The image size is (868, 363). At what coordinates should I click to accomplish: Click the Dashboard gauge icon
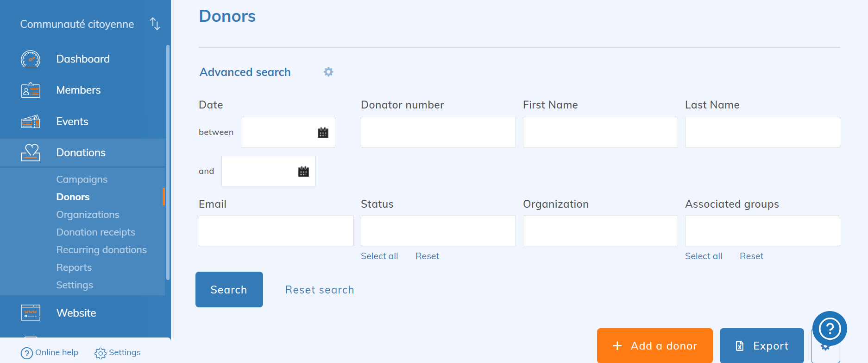[x=31, y=59]
